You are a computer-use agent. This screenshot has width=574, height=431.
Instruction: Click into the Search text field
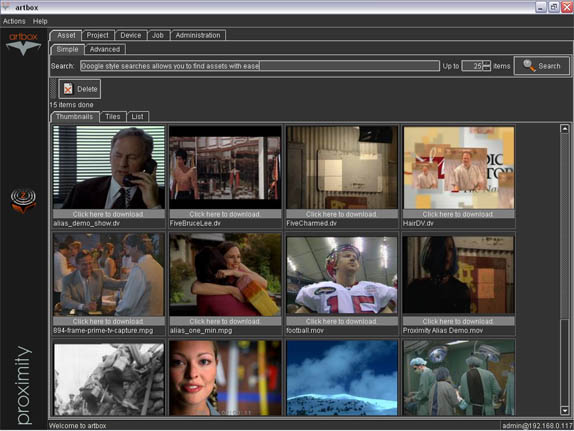tap(260, 66)
